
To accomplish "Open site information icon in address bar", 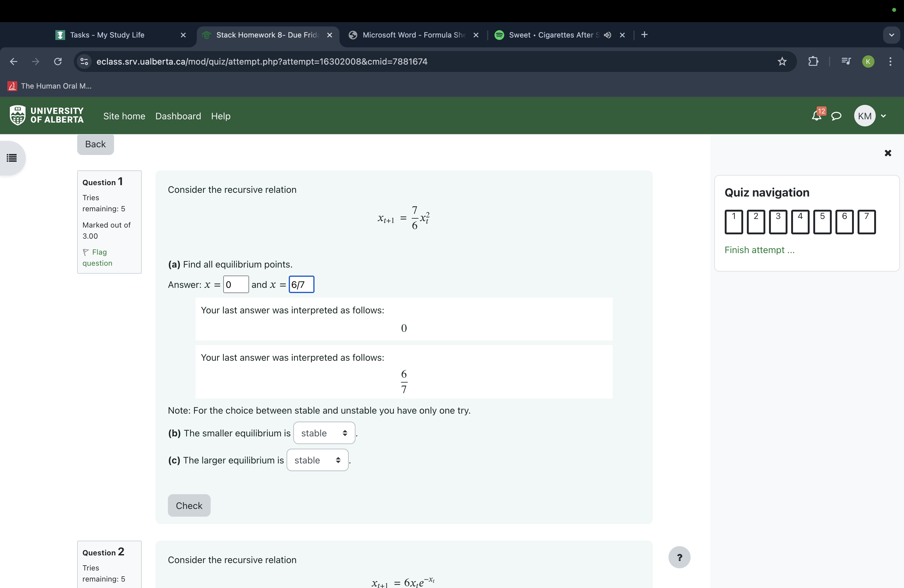I will pos(84,61).
